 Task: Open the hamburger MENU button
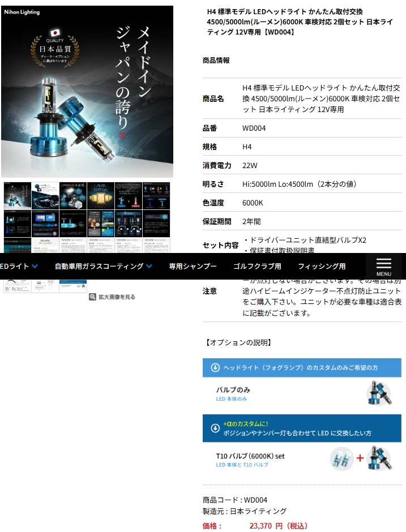pos(383,266)
